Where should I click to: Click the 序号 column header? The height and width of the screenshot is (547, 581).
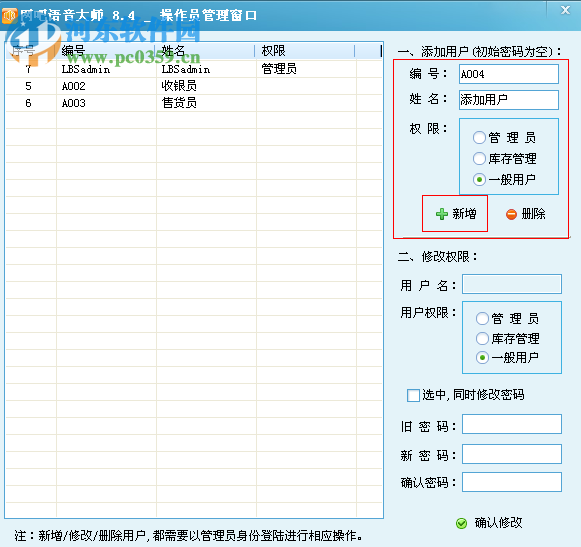click(31, 51)
